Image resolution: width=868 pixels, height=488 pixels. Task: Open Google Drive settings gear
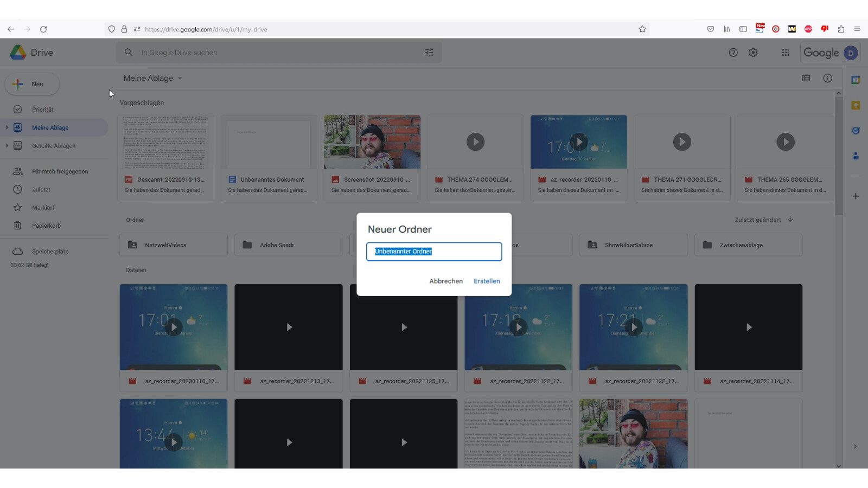click(753, 53)
